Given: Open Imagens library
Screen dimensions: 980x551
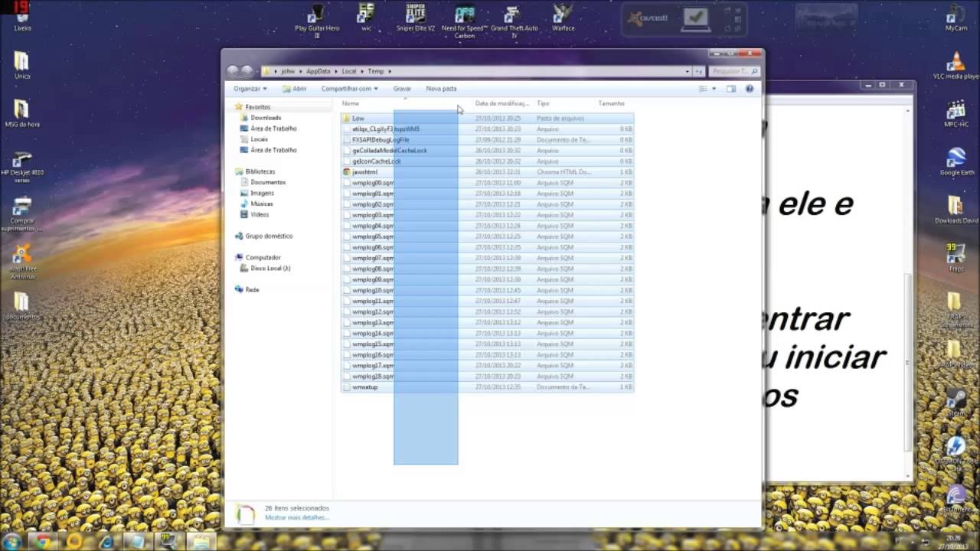Looking at the screenshot, I should pos(262,193).
